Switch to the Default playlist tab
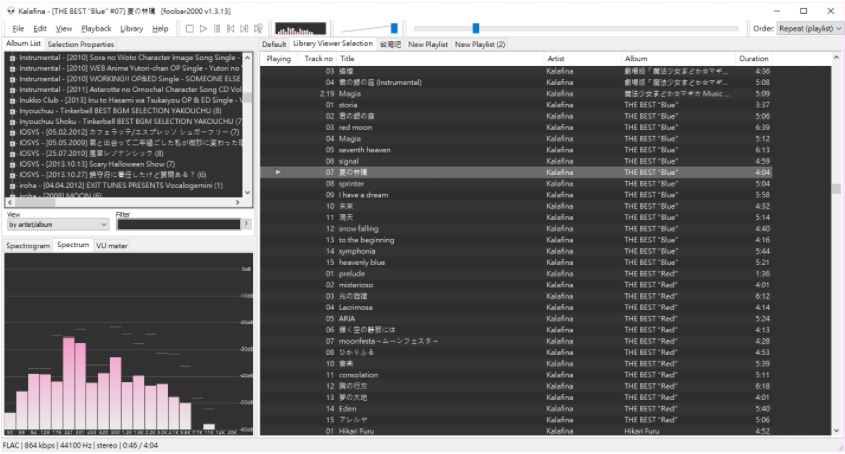 point(274,44)
